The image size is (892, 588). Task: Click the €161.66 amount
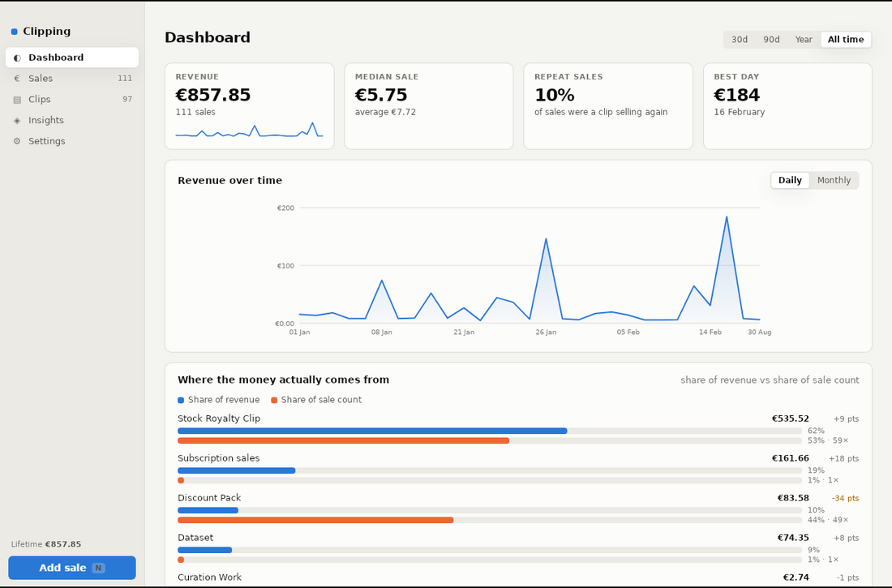coord(790,458)
